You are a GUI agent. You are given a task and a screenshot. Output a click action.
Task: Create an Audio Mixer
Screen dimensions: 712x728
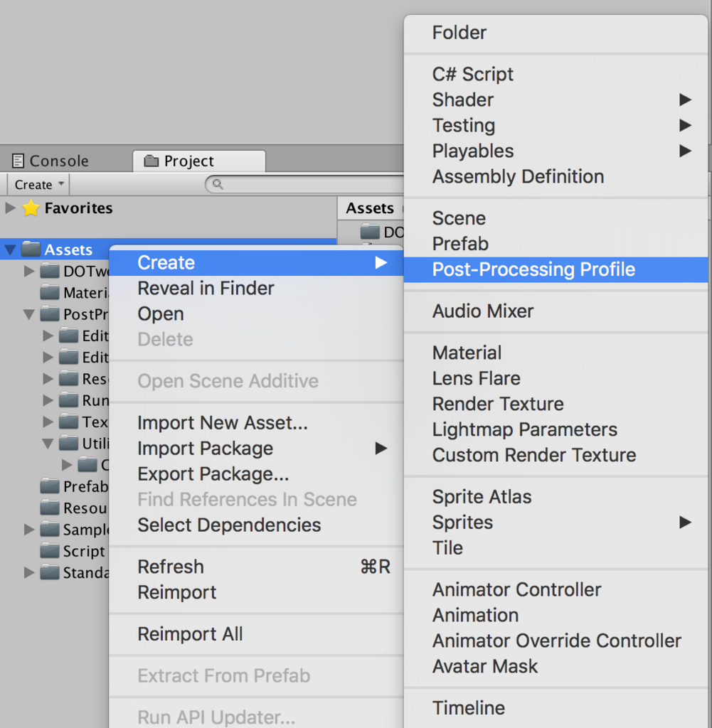tap(556, 311)
